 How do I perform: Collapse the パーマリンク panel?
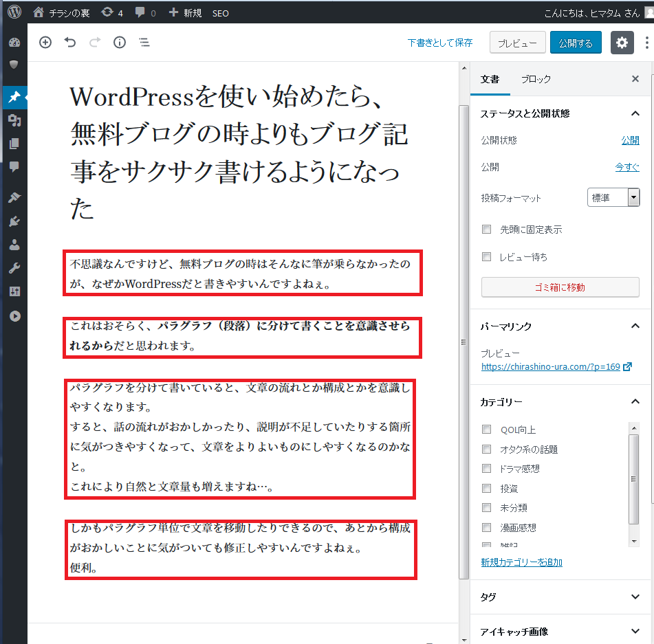pyautogui.click(x=560, y=326)
